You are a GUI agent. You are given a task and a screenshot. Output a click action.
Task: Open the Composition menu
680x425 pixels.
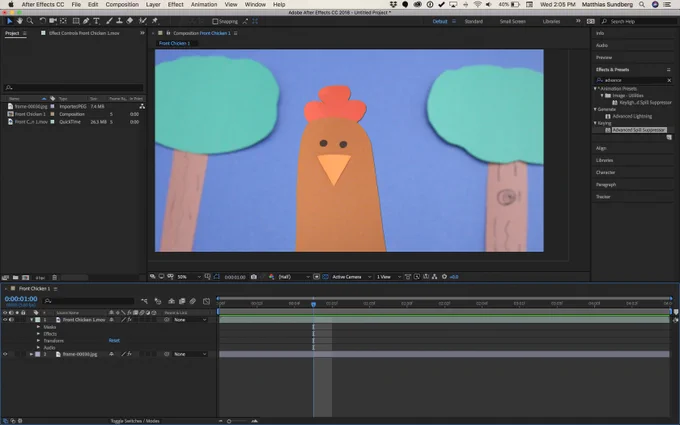click(122, 4)
